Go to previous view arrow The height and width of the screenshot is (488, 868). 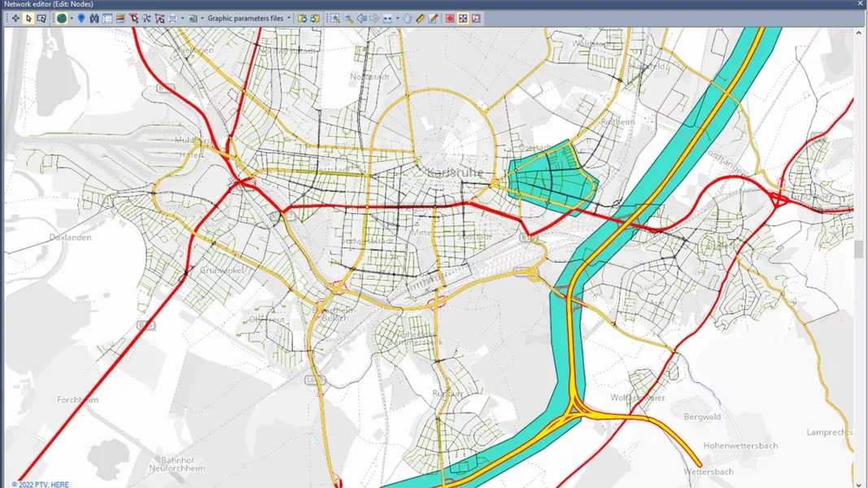tap(361, 18)
